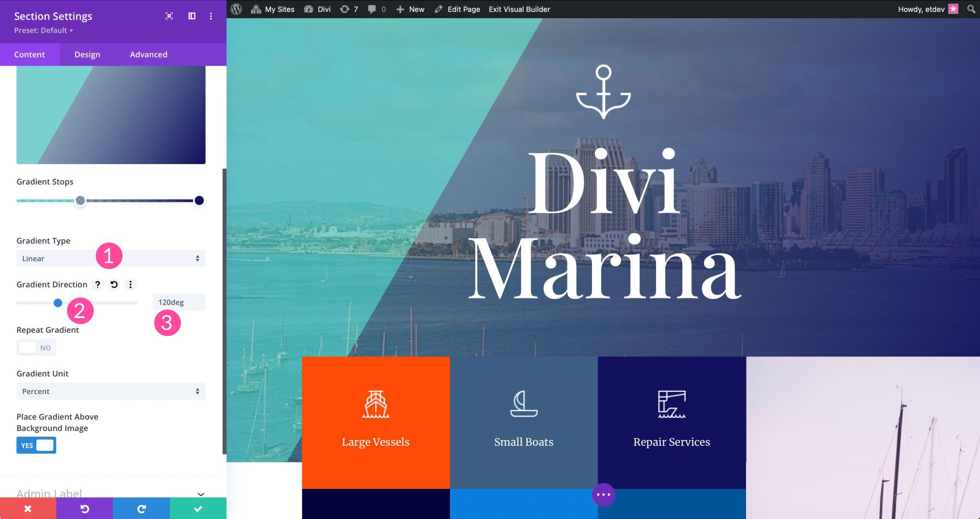This screenshot has height=519, width=980.
Task: Click Exit Visual Builder in the admin bar
Action: click(x=519, y=9)
